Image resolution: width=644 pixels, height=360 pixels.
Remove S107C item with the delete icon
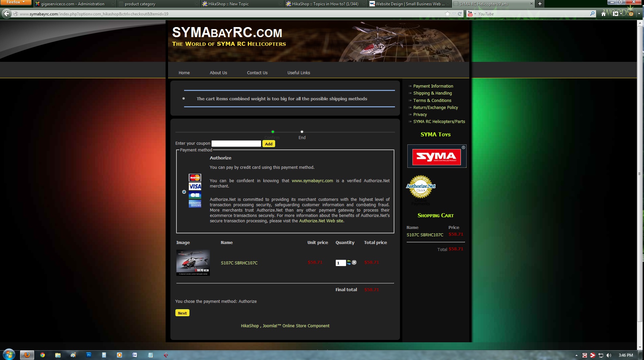point(354,262)
